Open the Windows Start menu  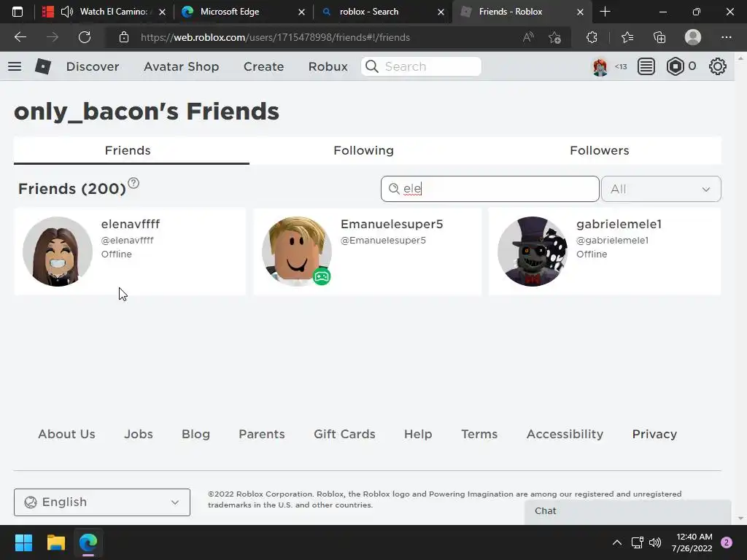(x=23, y=542)
